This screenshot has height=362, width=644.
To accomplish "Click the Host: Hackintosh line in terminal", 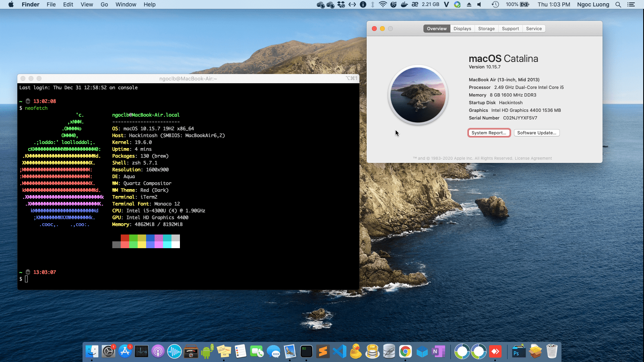I will click(x=168, y=136).
